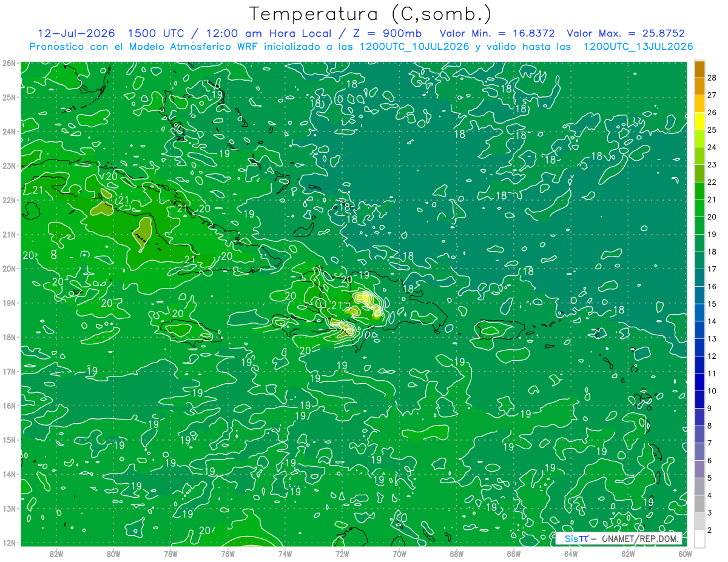
Task: Click the legend swatch between 24 and 25
Action: pos(699,139)
